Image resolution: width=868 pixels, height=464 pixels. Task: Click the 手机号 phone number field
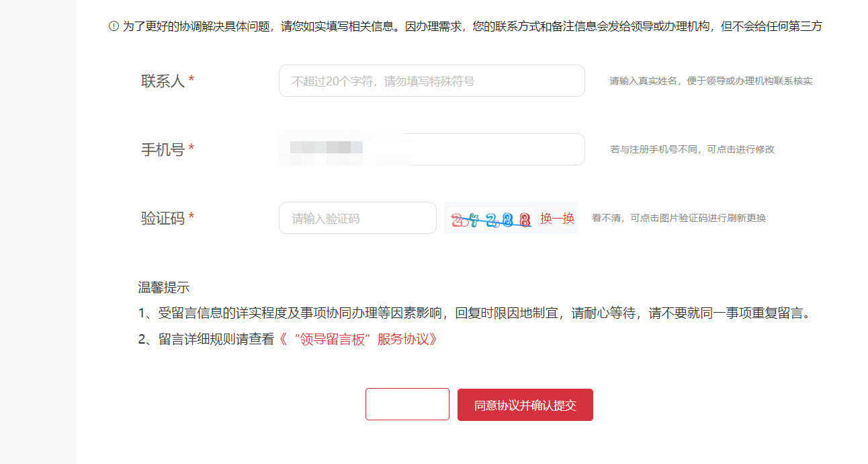(431, 149)
